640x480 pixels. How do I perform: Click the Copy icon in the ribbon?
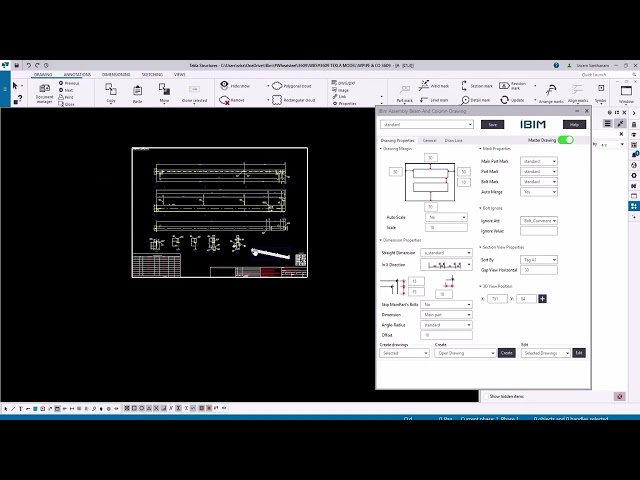pos(111,89)
